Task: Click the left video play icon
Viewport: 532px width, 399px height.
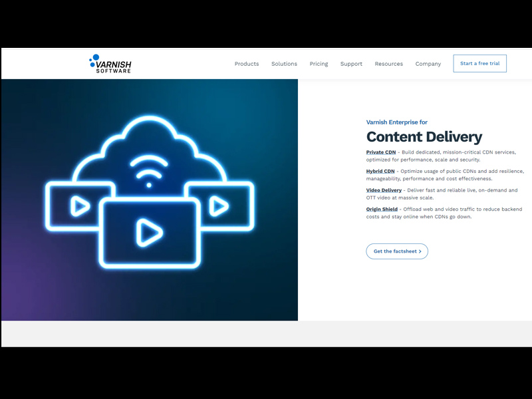Action: 78,206
